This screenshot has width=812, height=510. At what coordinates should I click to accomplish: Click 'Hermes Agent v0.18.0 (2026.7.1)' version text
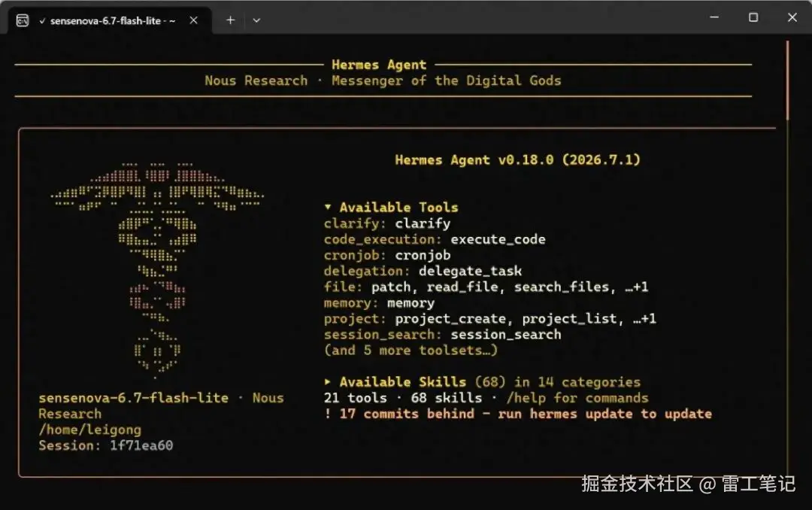coord(517,159)
